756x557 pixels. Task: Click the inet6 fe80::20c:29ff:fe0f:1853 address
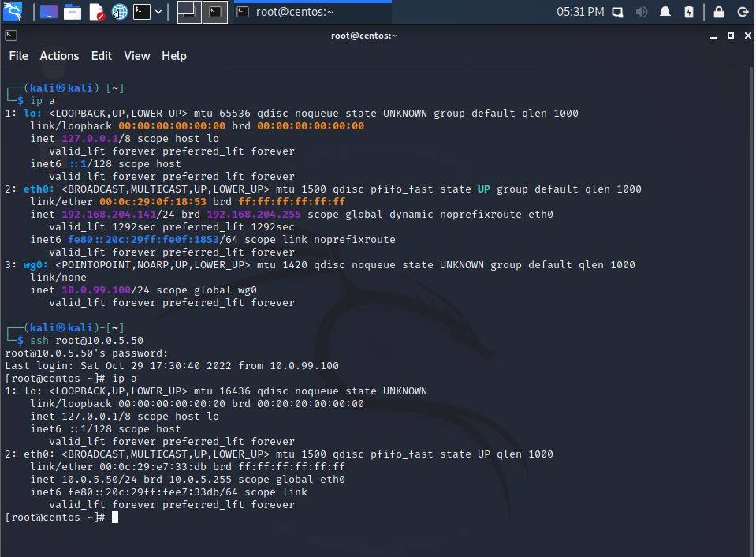click(x=143, y=239)
